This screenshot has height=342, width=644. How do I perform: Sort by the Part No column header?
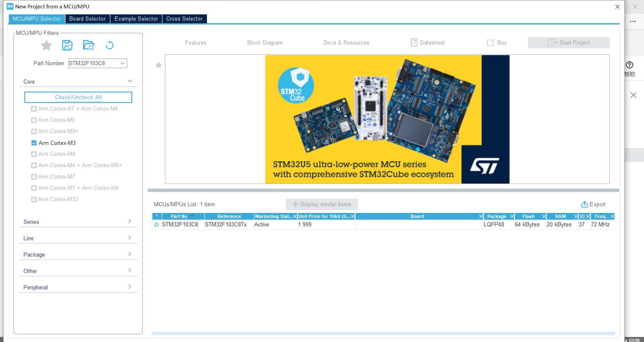[183, 216]
